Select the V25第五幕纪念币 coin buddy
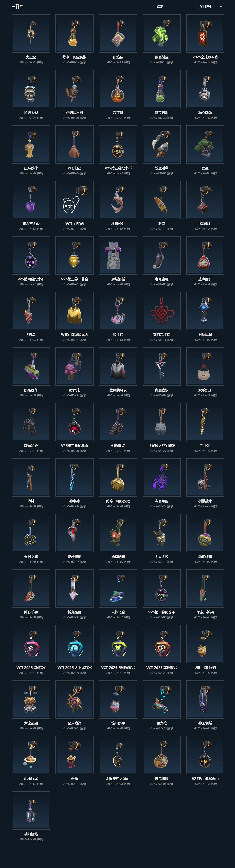 [118, 144]
